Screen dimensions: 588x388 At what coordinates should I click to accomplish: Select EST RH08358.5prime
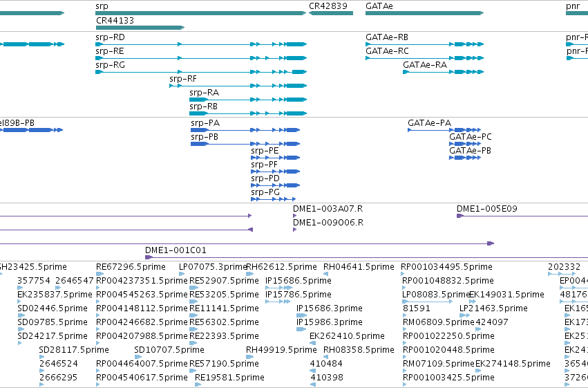pyautogui.click(x=326, y=357)
